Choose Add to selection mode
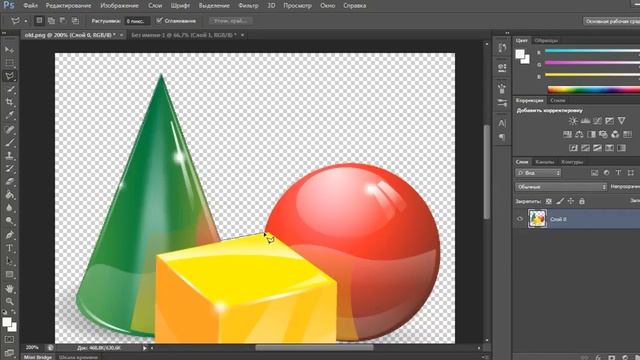The image size is (640, 360). tap(51, 20)
